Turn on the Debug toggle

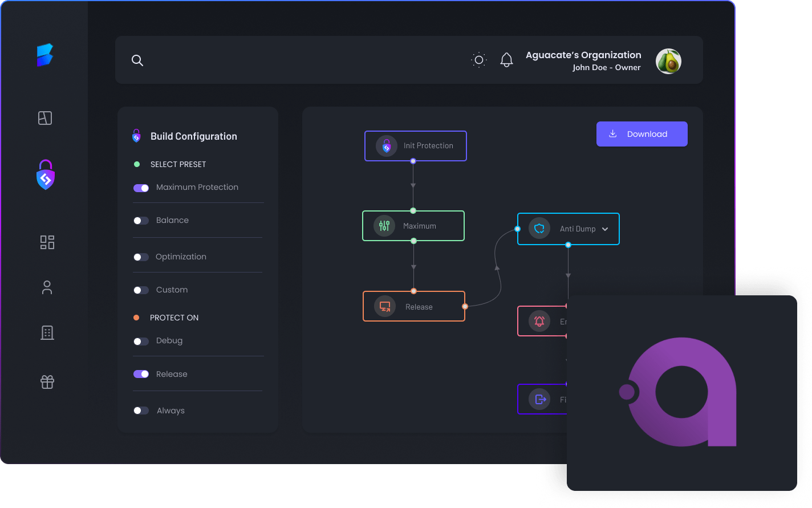coord(141,342)
